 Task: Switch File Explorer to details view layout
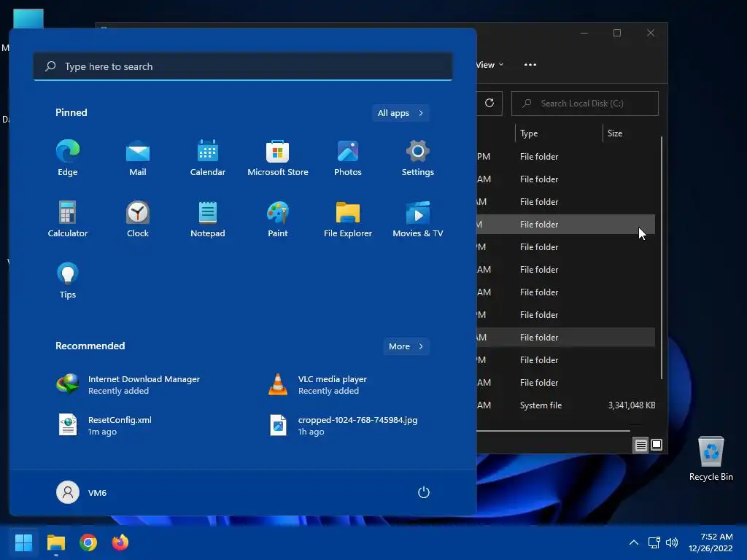(640, 446)
